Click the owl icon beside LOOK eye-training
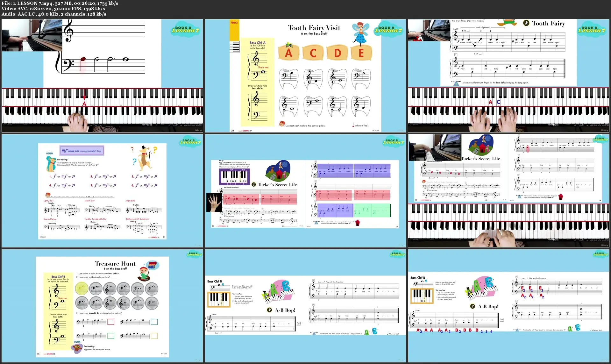The height and width of the screenshot is (364, 611). 77,349
